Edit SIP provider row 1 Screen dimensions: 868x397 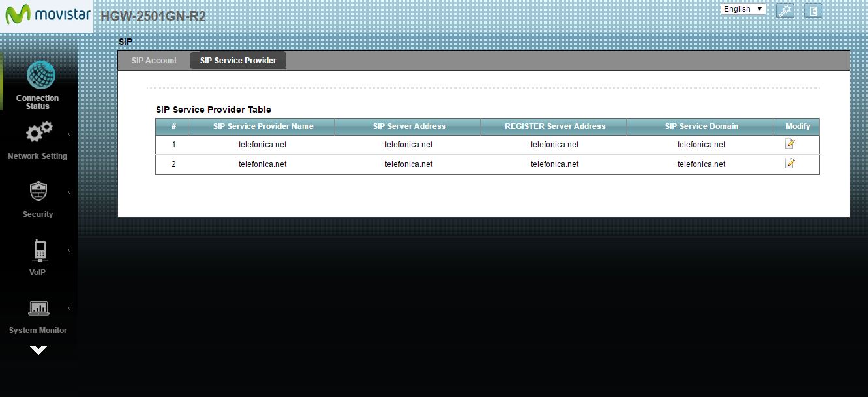tap(790, 143)
